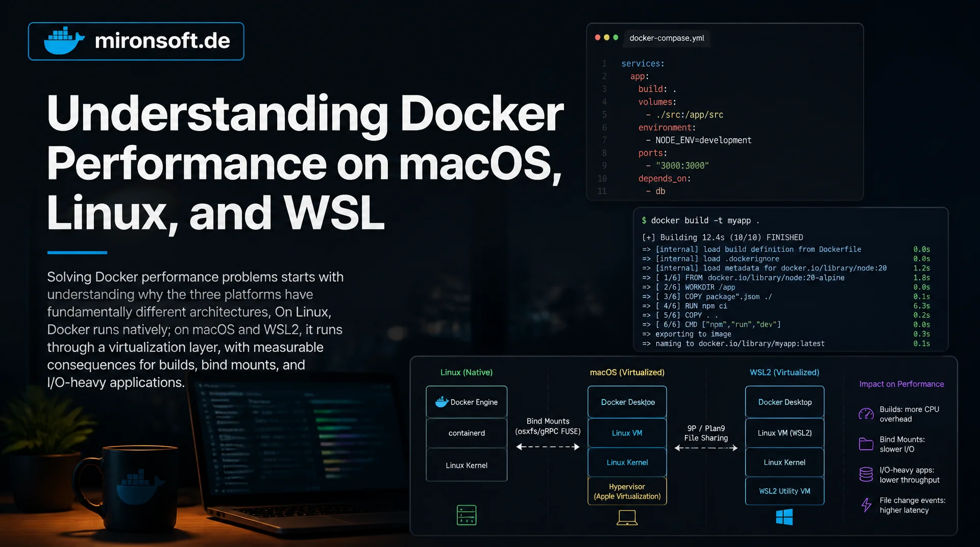Click the Docker logo on the coffee mug
This screenshot has height=547, width=980.
[139, 487]
